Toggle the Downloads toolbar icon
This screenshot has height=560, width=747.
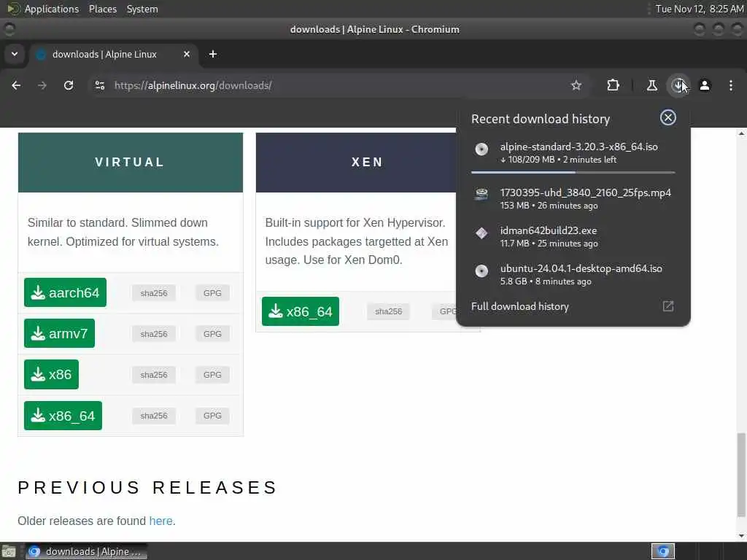[678, 85]
